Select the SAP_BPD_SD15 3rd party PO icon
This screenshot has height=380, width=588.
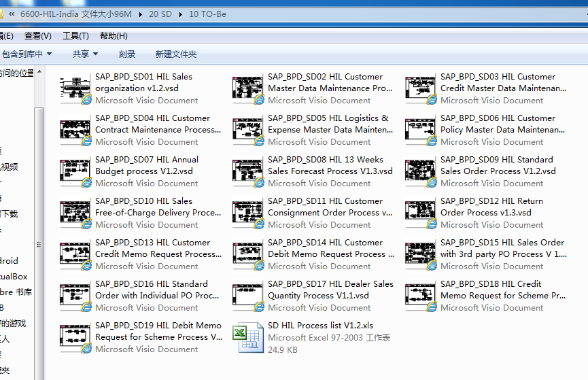pyautogui.click(x=421, y=255)
